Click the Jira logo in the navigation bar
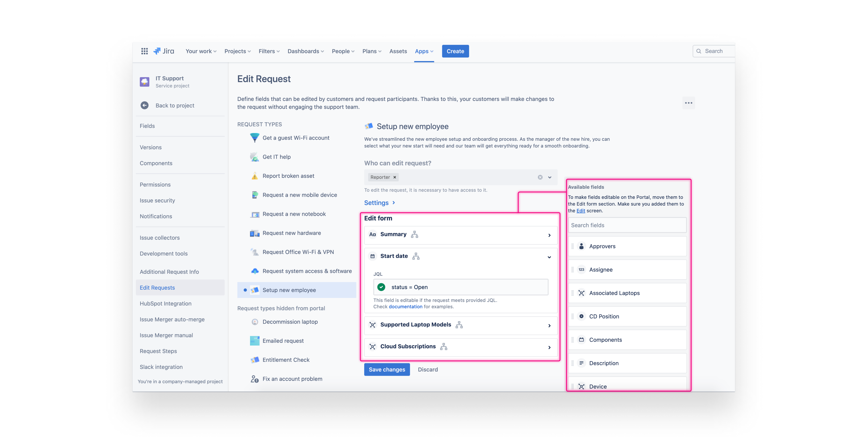 pos(164,51)
